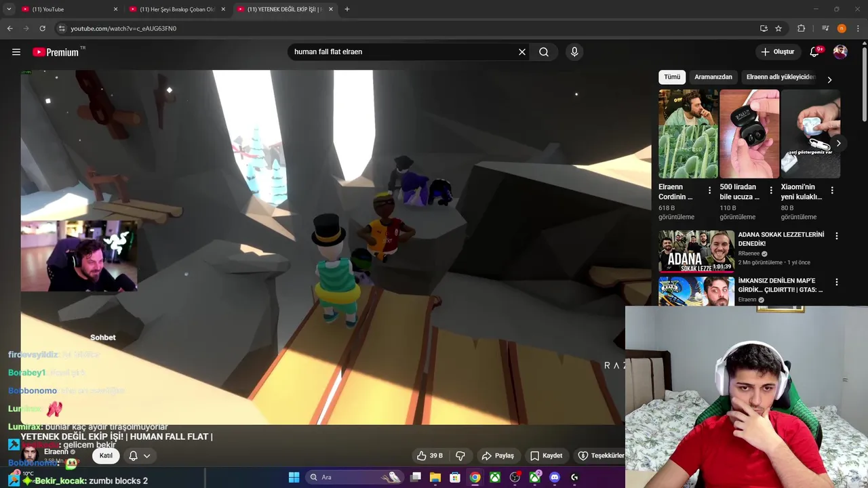Viewport: 868px width, 488px height.
Task: Show more filter chips with right chevron
Action: point(829,79)
